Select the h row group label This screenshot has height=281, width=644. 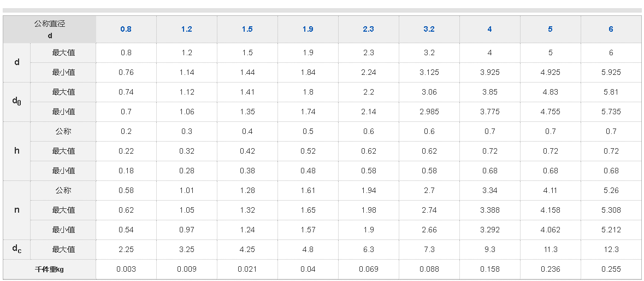tap(17, 151)
